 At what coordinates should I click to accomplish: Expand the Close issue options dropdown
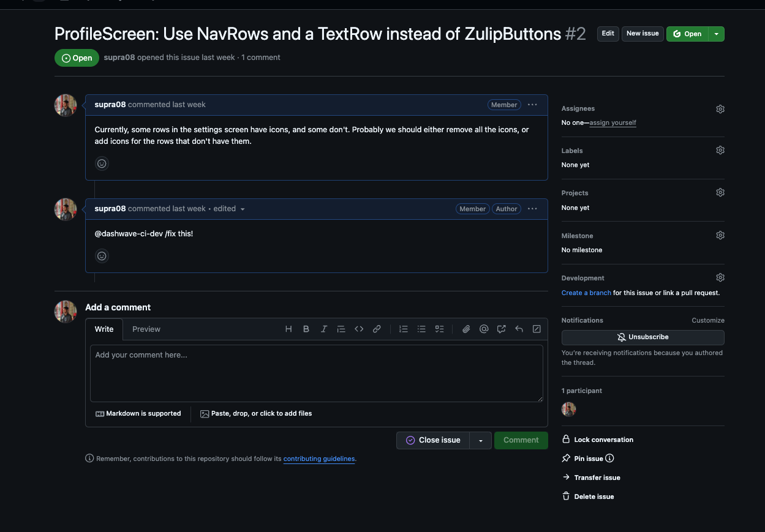(x=481, y=441)
